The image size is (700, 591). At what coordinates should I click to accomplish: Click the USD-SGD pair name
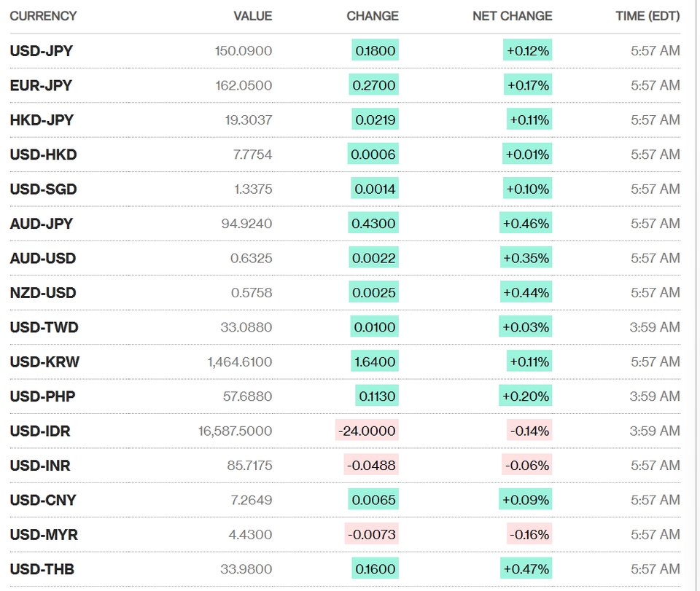pos(43,189)
